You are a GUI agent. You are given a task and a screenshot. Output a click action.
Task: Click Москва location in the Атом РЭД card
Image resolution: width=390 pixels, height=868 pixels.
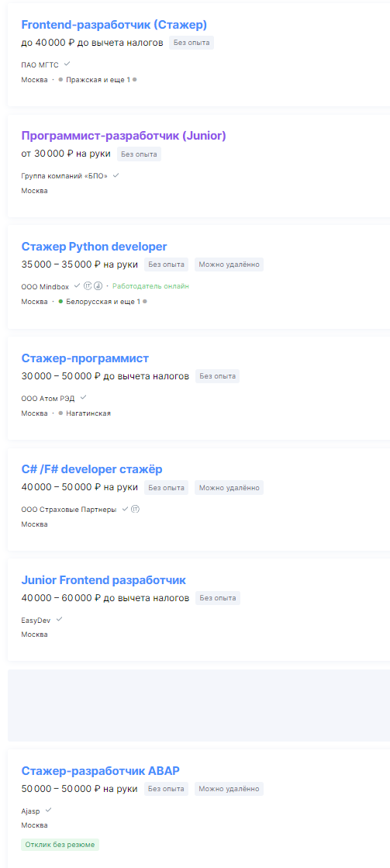34,413
